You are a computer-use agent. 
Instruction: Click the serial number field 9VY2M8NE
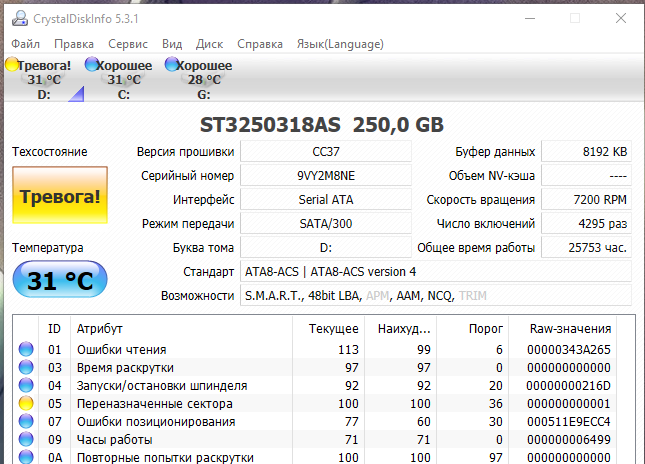pyautogui.click(x=326, y=176)
